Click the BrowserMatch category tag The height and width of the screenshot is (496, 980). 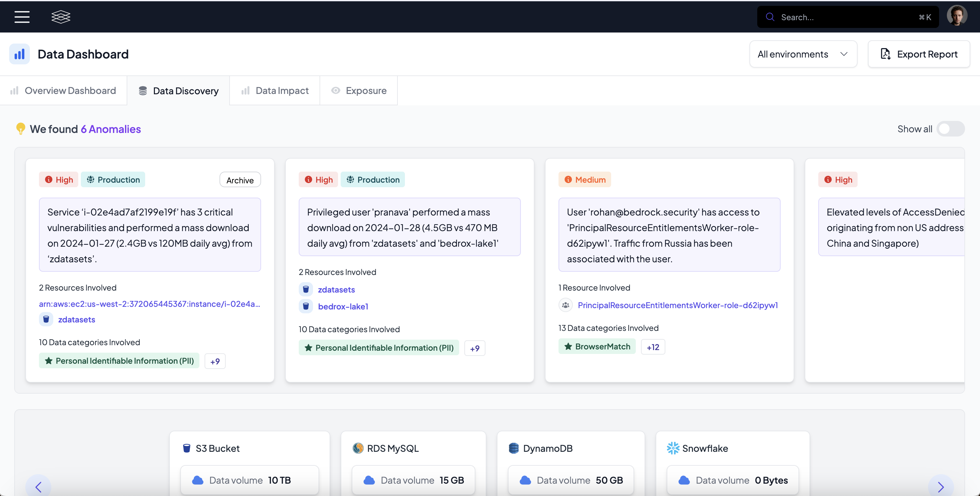pos(597,346)
